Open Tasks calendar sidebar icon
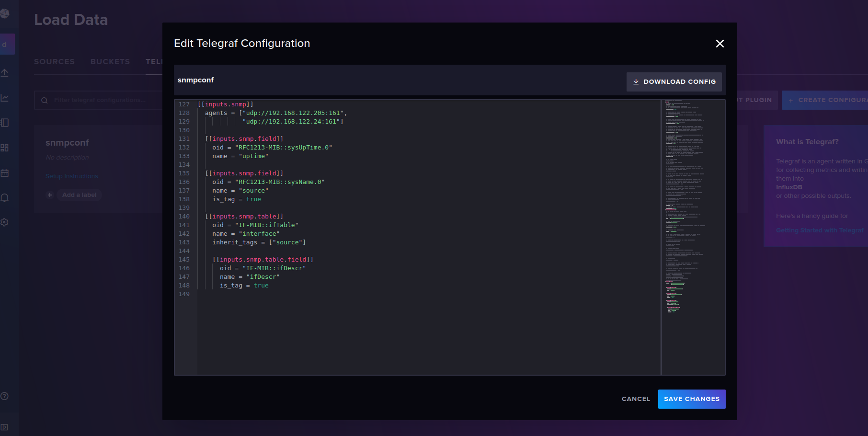The image size is (868, 436). [5, 172]
